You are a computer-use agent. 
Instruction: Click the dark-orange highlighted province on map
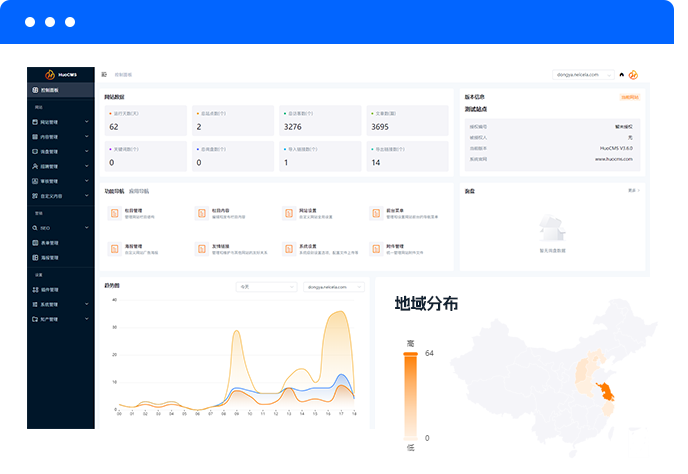click(607, 392)
